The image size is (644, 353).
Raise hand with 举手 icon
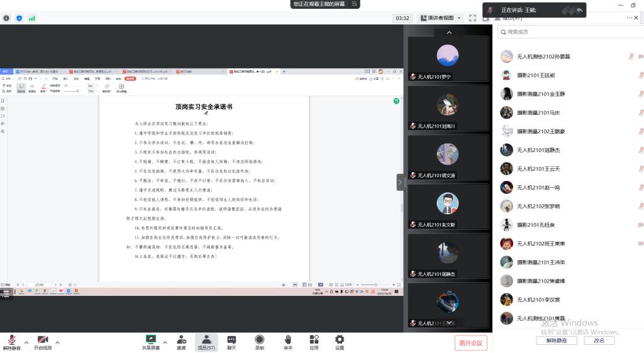[x=287, y=342]
